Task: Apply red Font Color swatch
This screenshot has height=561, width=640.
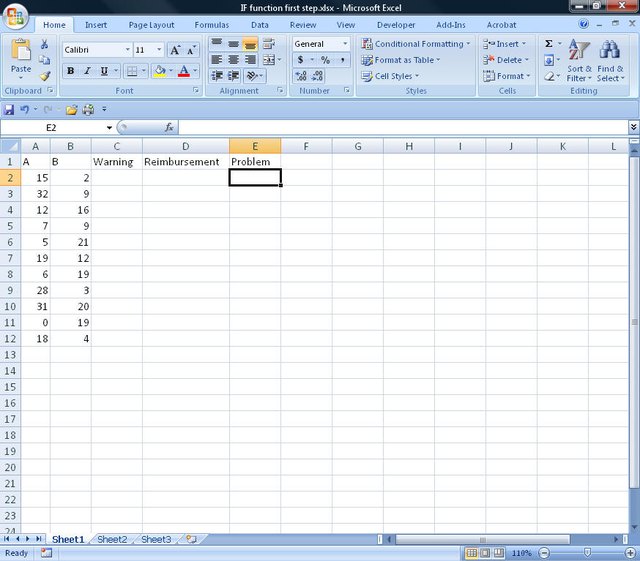Action: [x=184, y=71]
